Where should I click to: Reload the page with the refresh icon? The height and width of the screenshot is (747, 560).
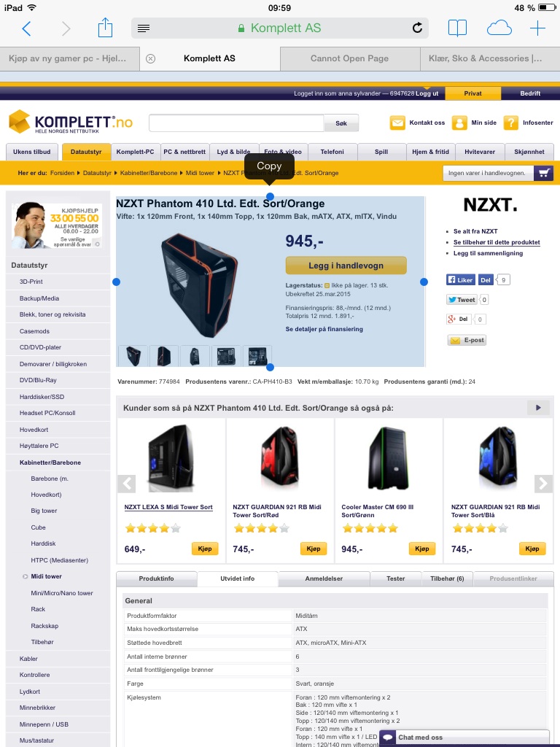417,28
